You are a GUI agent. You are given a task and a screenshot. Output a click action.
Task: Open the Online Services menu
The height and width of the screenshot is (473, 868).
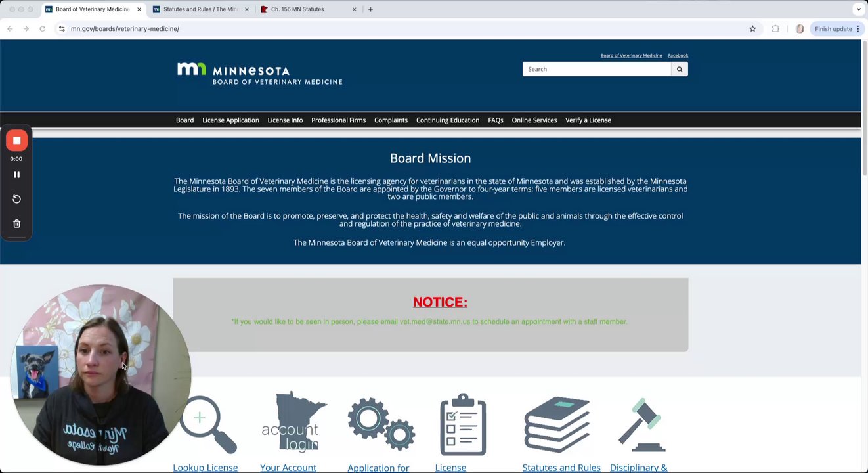coord(534,120)
